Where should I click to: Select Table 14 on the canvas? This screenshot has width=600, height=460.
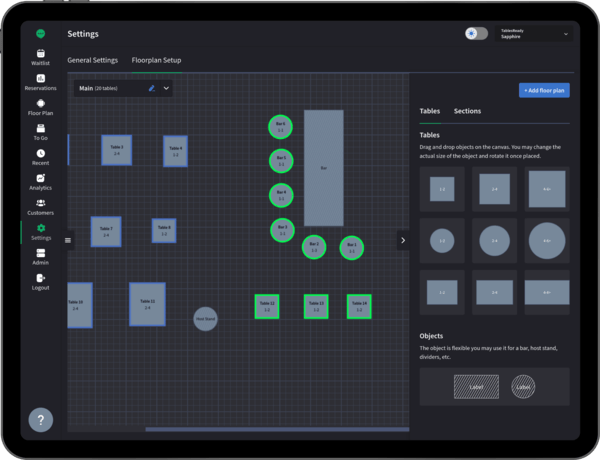pos(359,306)
